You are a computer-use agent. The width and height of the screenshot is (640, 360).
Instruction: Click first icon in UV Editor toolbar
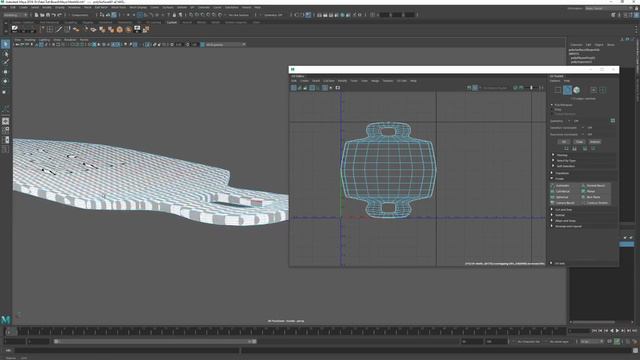tap(293, 88)
